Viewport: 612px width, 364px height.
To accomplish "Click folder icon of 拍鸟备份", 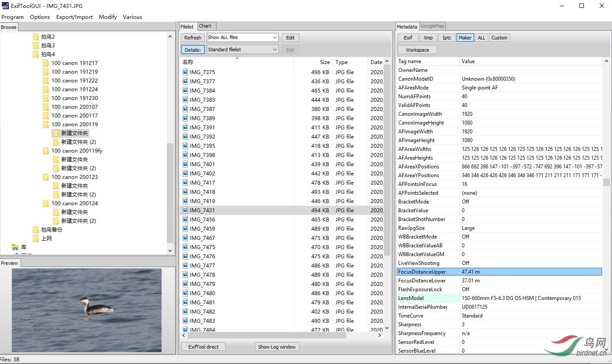I will click(36, 230).
